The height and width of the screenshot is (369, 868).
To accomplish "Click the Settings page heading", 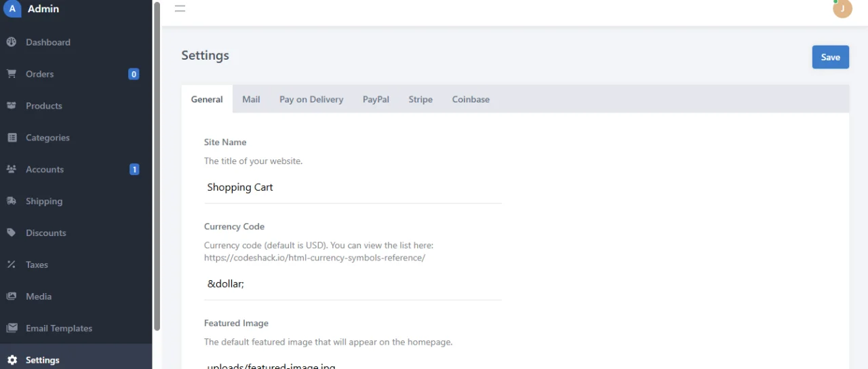I will (x=205, y=56).
